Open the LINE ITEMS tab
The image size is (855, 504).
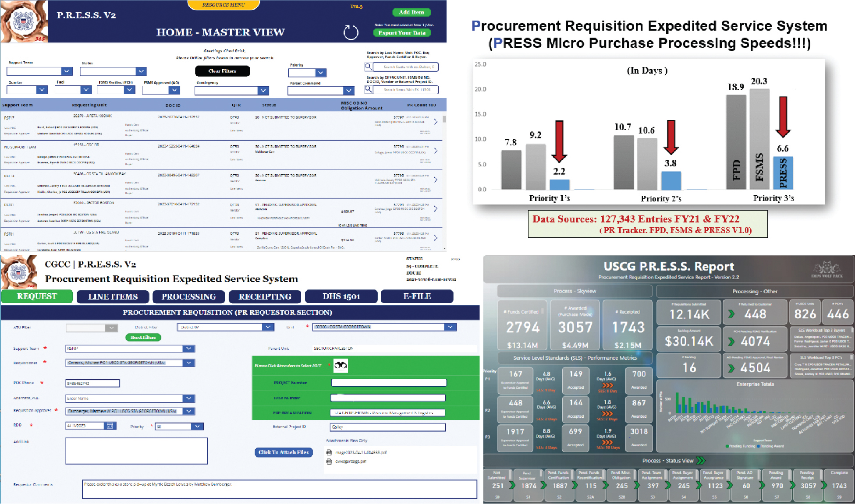pos(113,296)
